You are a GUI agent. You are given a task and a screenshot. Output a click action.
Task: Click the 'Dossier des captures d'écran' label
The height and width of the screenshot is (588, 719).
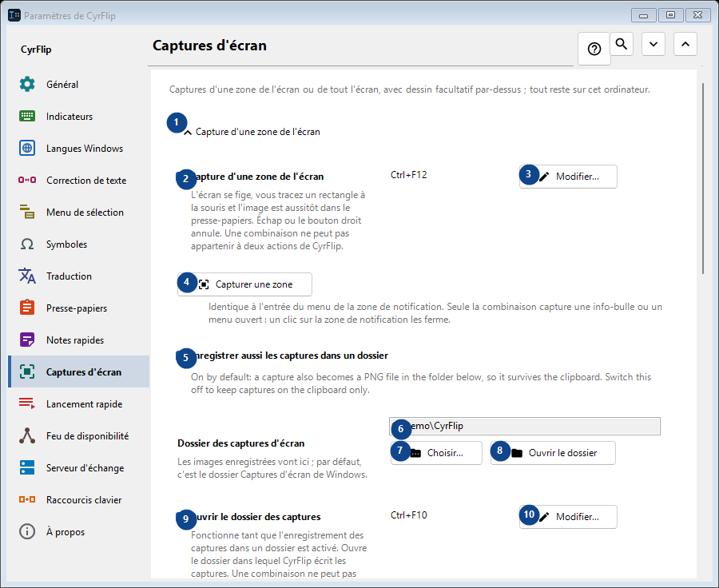[241, 443]
